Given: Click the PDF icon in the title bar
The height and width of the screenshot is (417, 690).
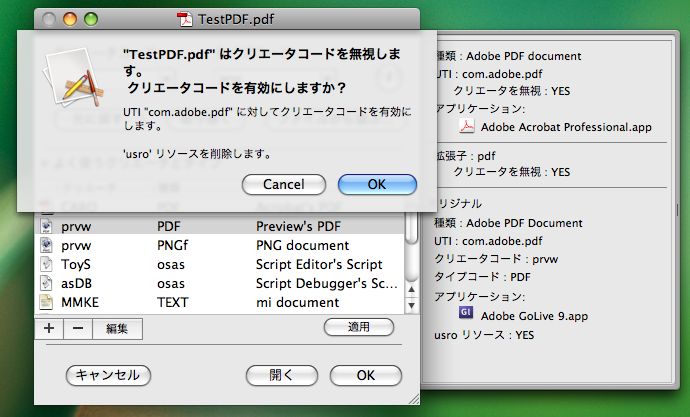Looking at the screenshot, I should coord(184,18).
